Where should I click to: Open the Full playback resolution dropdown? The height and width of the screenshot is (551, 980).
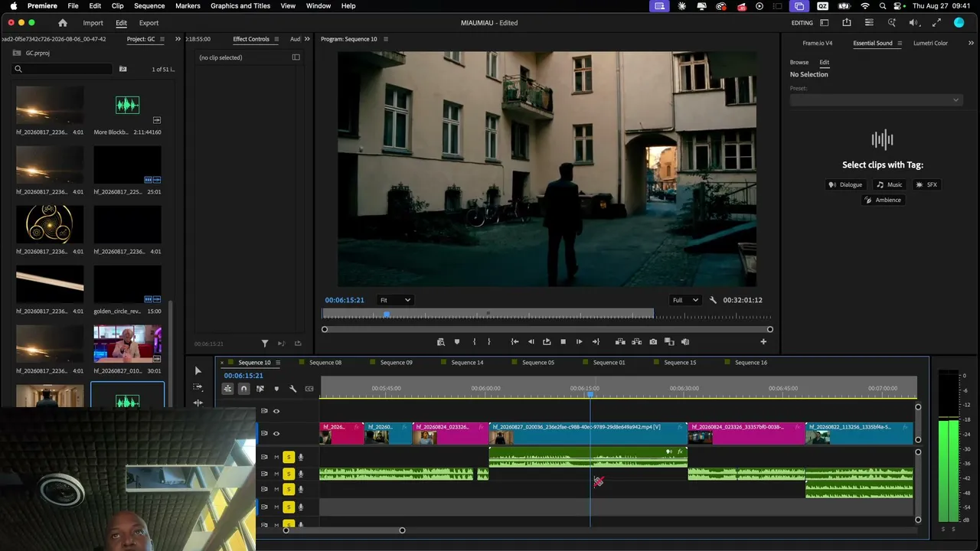coord(685,300)
